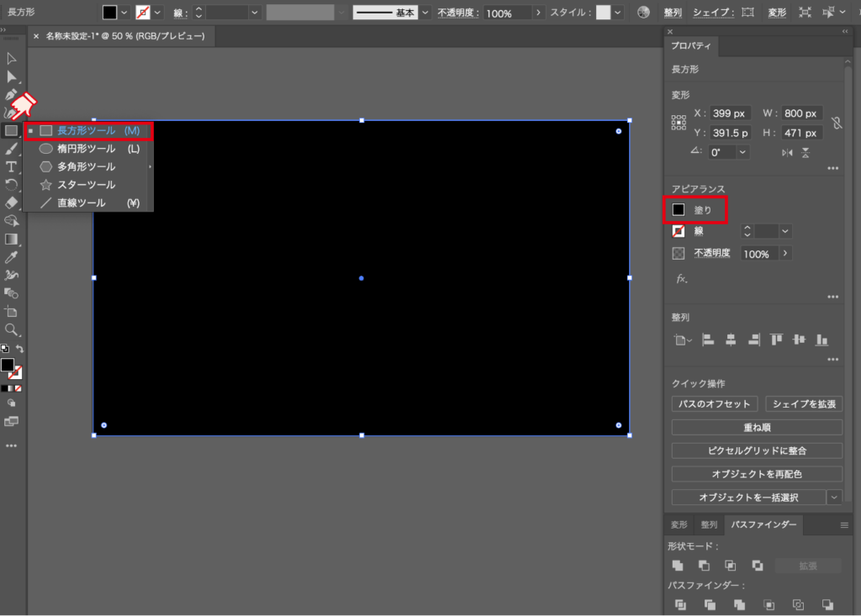Click the Intersect shape mode icon
The height and width of the screenshot is (616, 861).
(x=731, y=566)
